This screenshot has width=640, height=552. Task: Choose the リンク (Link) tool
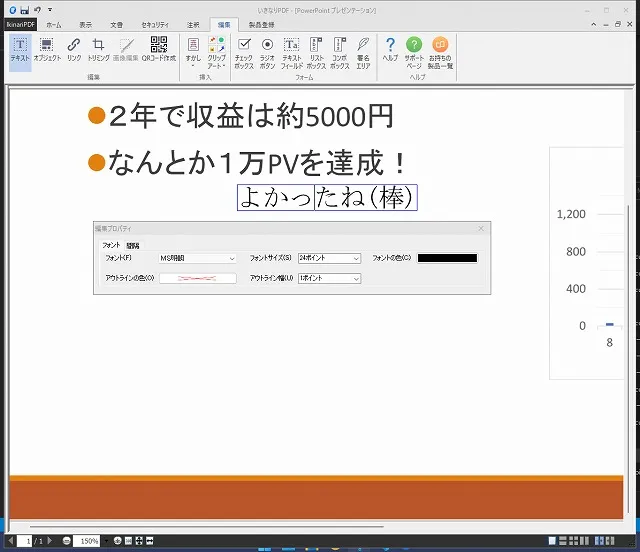point(74,49)
